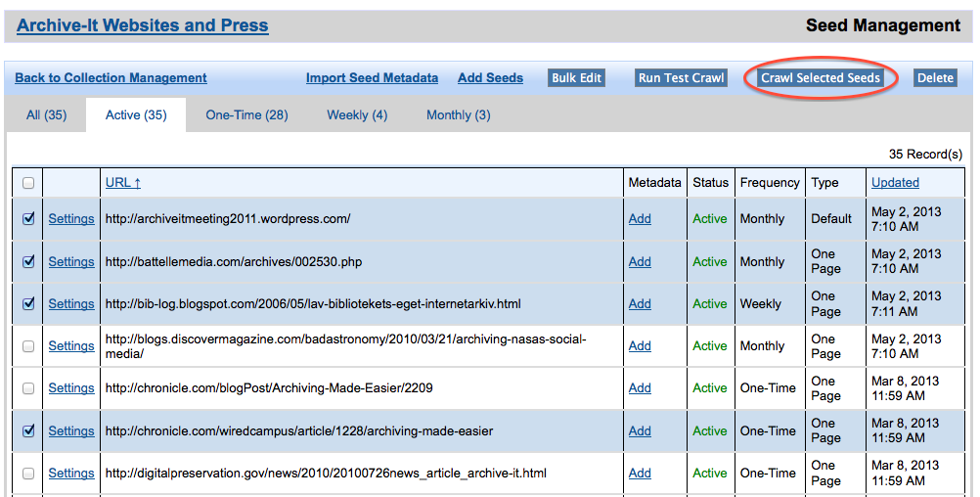Screen dimensions: 980x497
Task: Open the Bulk Edit option
Action: point(576,78)
